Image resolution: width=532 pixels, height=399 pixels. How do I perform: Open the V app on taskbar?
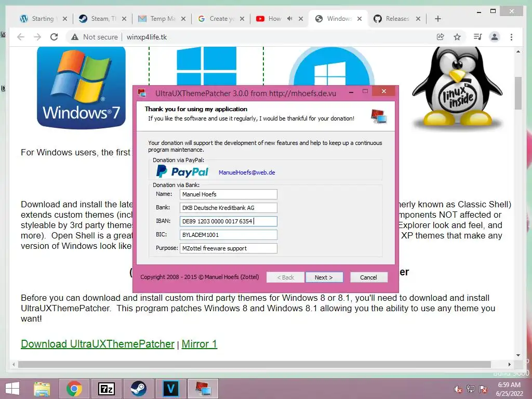[x=170, y=389]
